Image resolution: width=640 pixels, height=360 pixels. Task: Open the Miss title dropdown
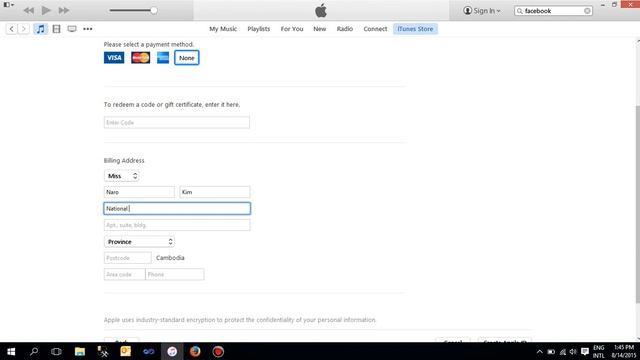tap(122, 176)
